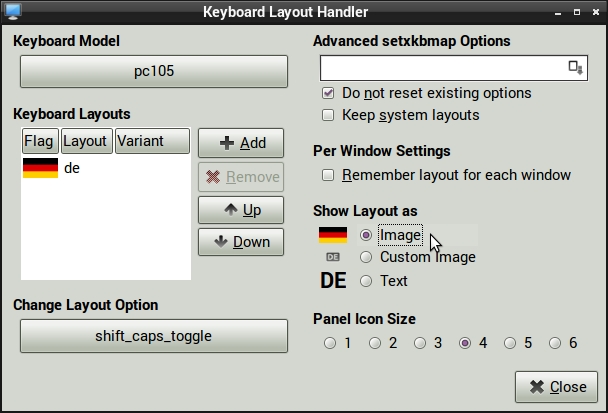Viewport: 608px width, 413px height.
Task: Enable Keep system layouts checkbox
Action: [328, 115]
